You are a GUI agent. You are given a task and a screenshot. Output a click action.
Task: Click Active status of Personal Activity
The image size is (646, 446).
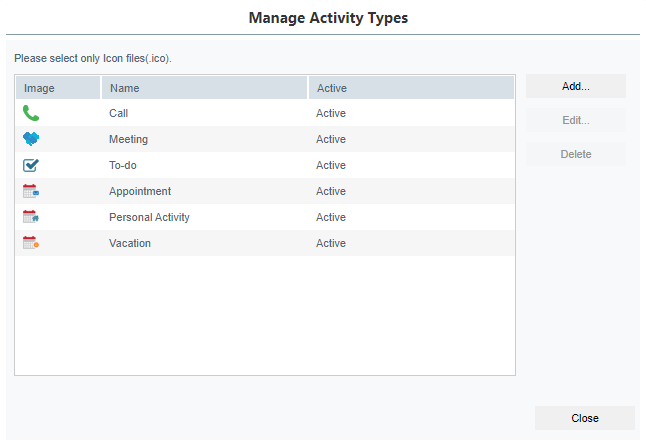(x=331, y=217)
